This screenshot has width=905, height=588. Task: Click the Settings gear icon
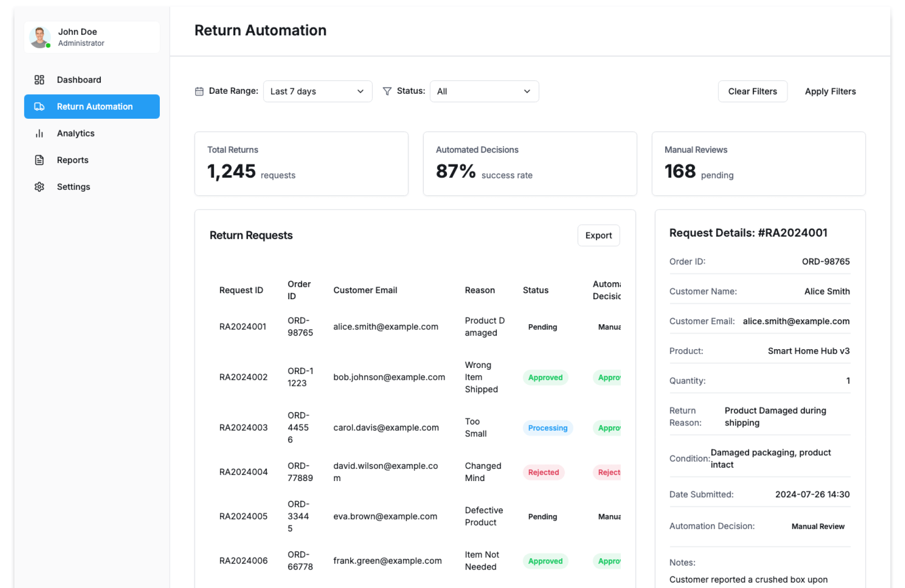pyautogui.click(x=39, y=187)
